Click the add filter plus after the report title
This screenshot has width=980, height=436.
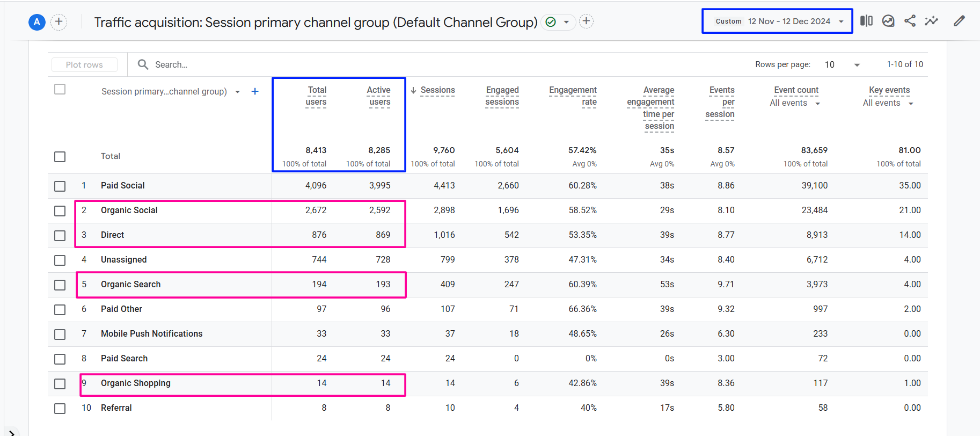tap(586, 21)
